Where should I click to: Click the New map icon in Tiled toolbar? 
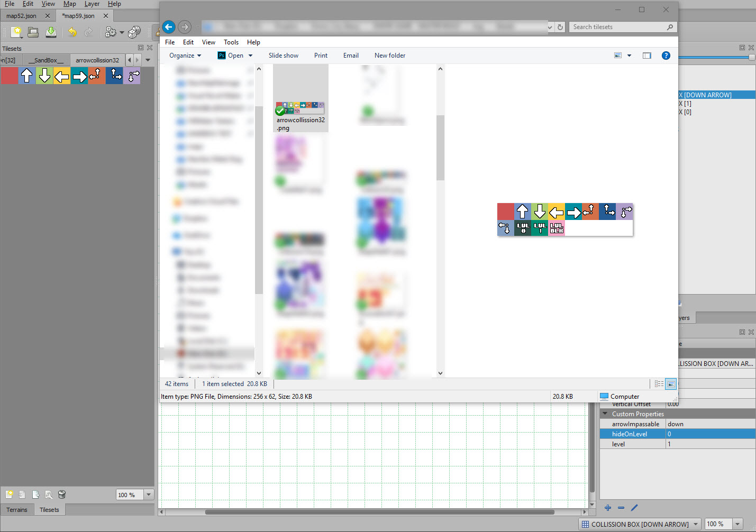(x=16, y=32)
